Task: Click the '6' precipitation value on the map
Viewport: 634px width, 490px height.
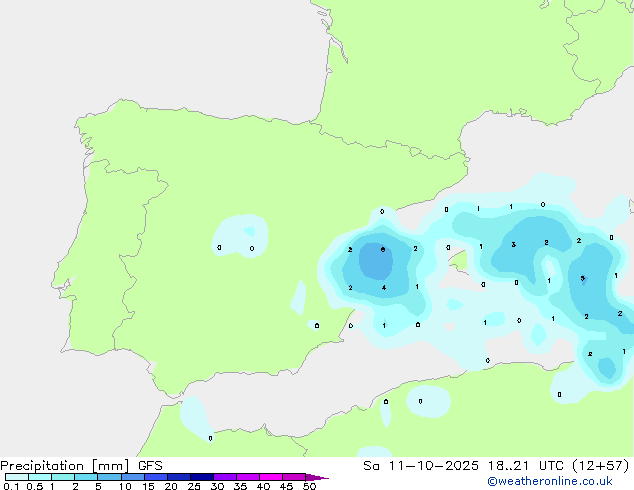Action: (383, 249)
